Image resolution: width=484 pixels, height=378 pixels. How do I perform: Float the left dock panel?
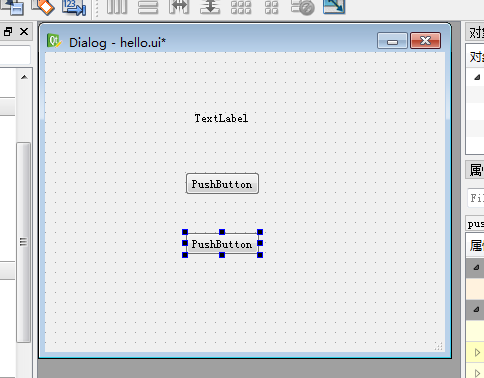tap(8, 32)
